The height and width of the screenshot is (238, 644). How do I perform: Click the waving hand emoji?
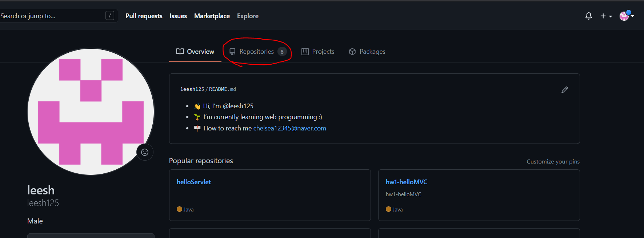197,106
